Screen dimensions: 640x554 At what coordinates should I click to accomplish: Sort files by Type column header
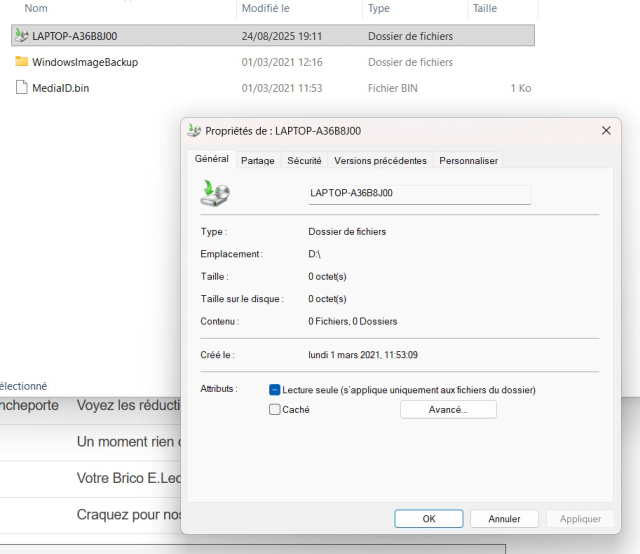click(379, 8)
